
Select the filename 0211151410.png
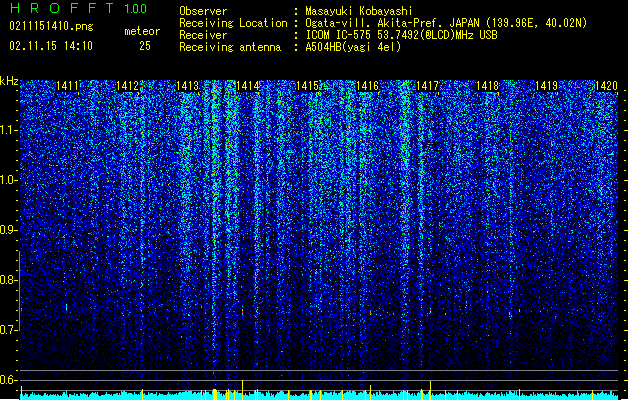click(51, 26)
